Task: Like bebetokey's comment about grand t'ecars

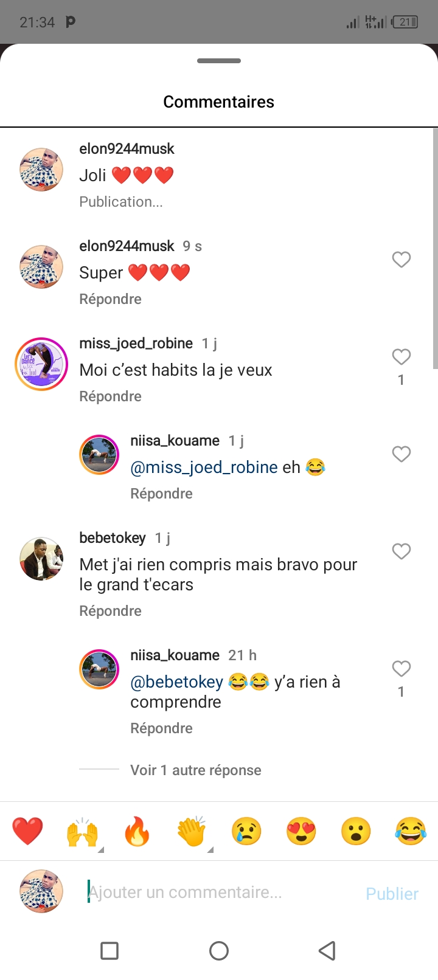Action: [401, 551]
